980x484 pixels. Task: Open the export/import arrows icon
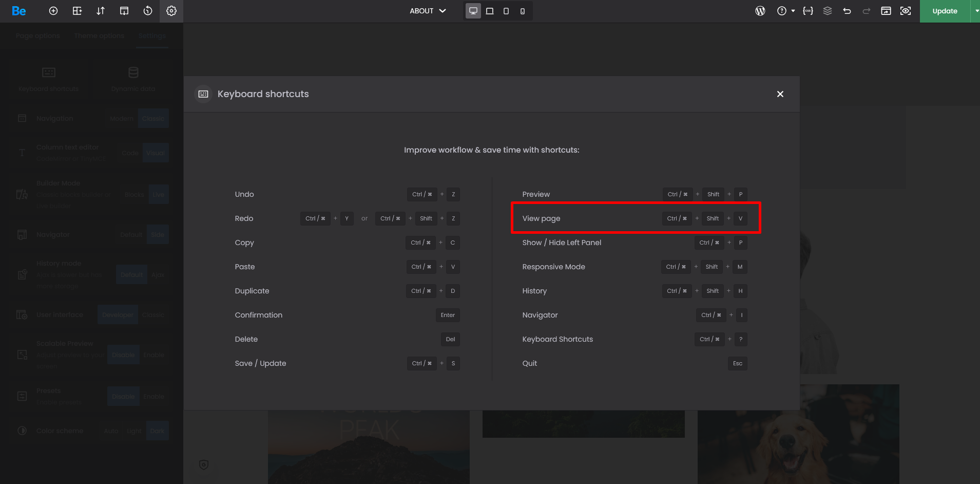coord(101,11)
